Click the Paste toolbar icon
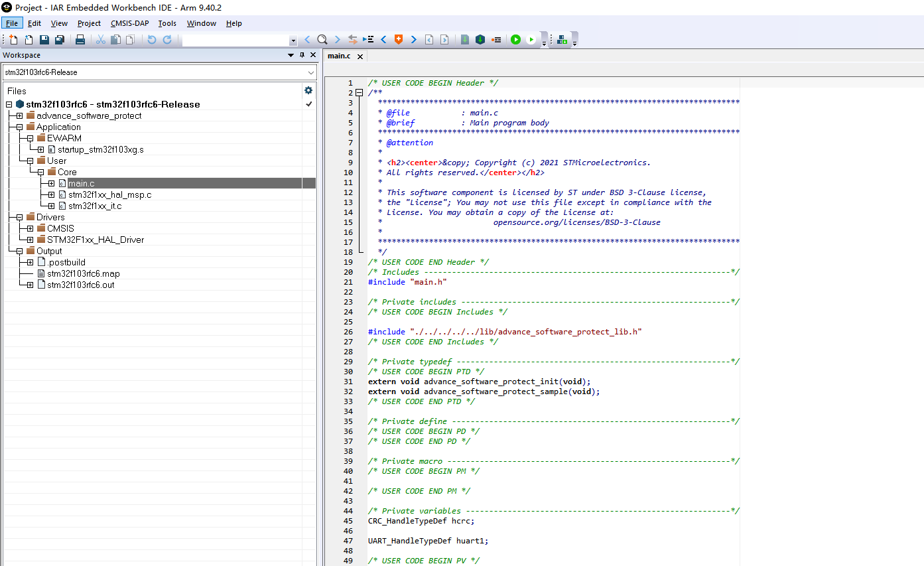924x566 pixels. click(x=130, y=40)
